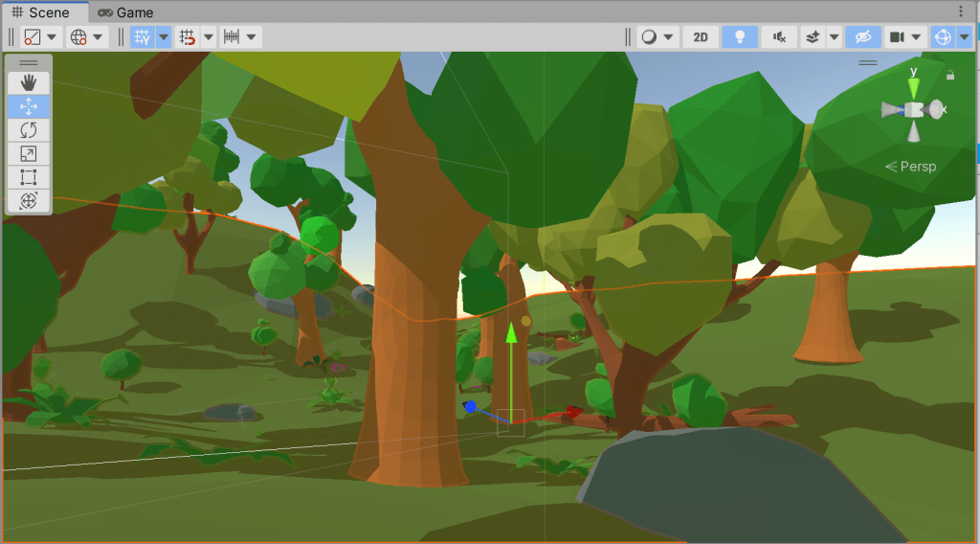Switch to the Game tab

click(x=124, y=12)
